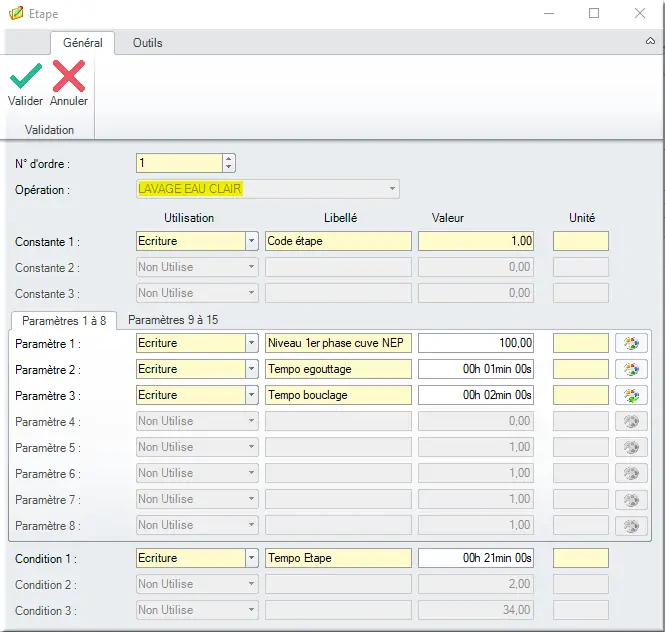Viewport: 665px width, 632px height.
Task: Increase N° d'ordre with up arrow
Action: 229,159
